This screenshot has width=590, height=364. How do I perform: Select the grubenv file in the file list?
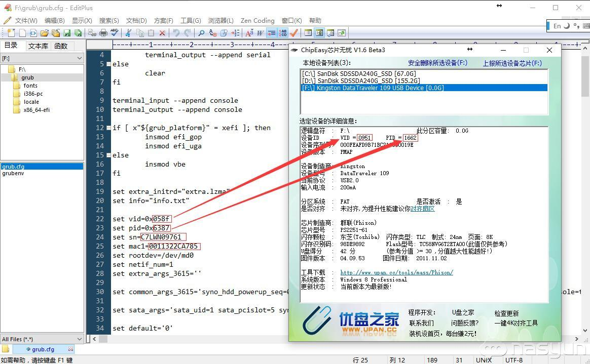(x=13, y=173)
